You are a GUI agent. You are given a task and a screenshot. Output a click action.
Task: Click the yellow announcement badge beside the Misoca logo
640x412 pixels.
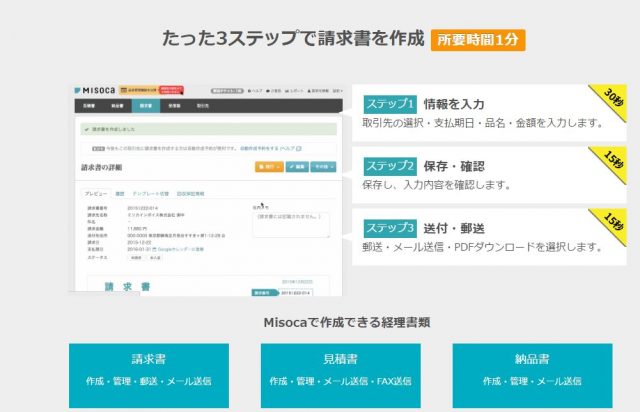point(138,90)
